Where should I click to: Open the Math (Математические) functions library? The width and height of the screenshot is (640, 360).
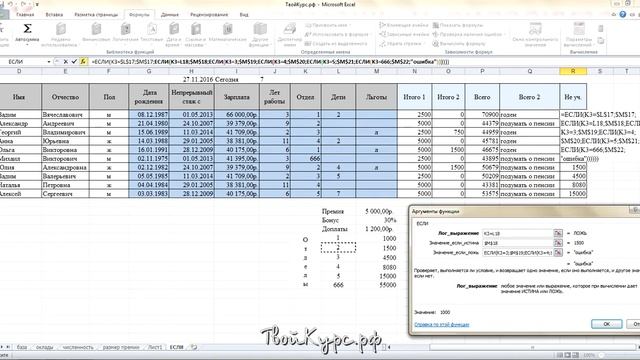(x=228, y=33)
